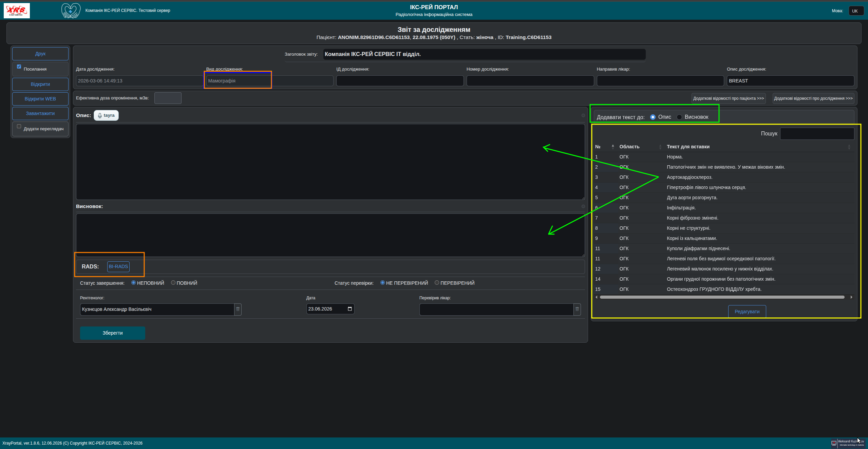The height and width of the screenshot is (449, 868).
Task: Click the Направив лікар field
Action: tap(660, 81)
